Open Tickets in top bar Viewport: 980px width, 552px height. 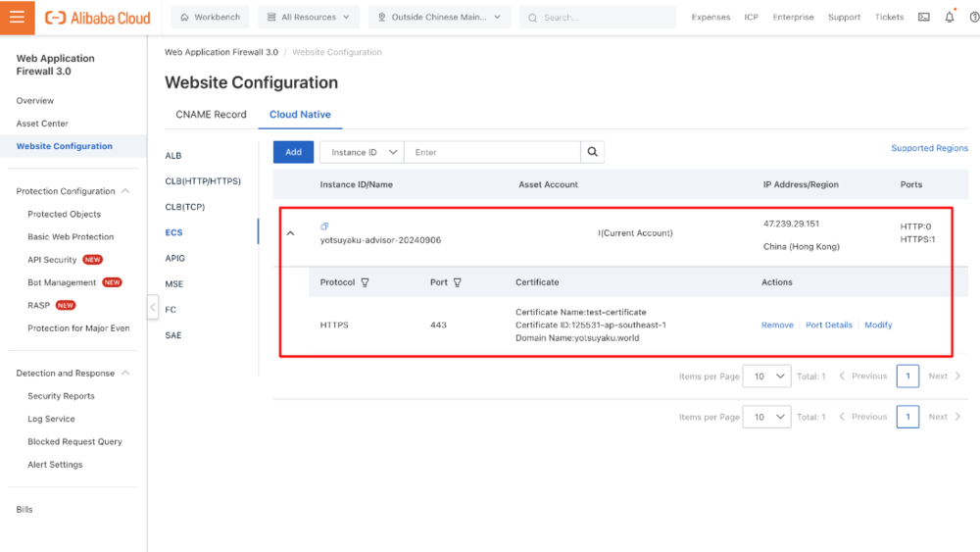tap(890, 17)
